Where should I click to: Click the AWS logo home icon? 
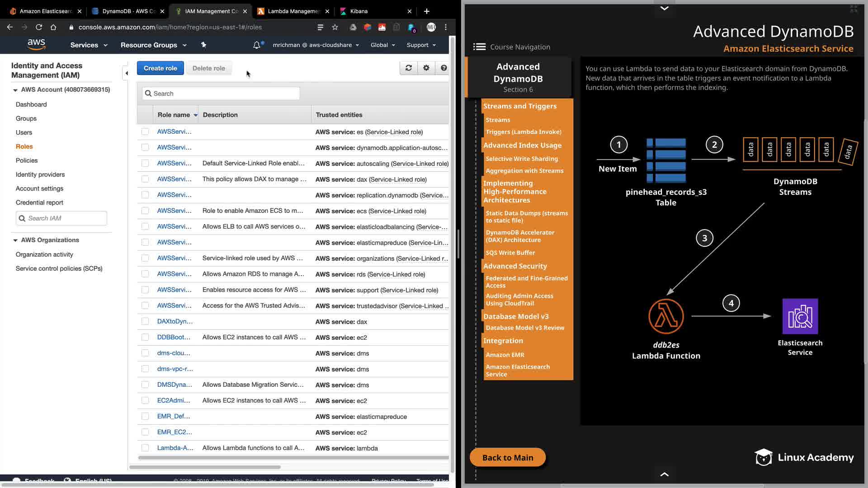[36, 44]
